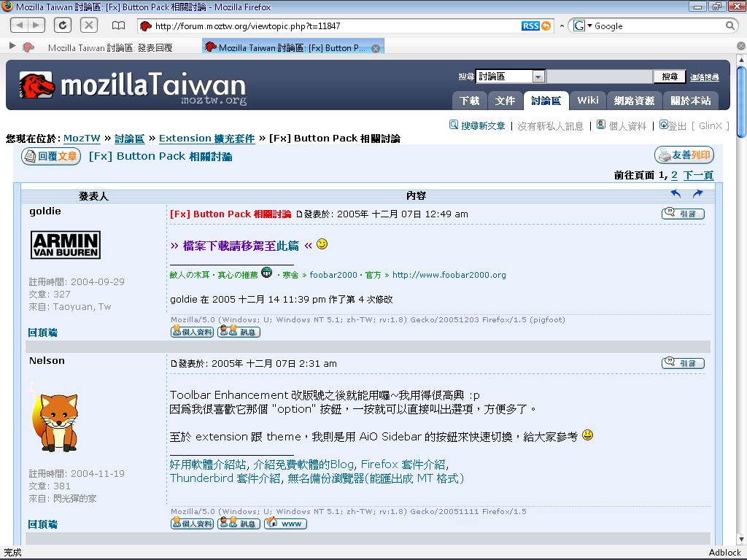Open the 網路資源 navigation tab

coord(634,101)
